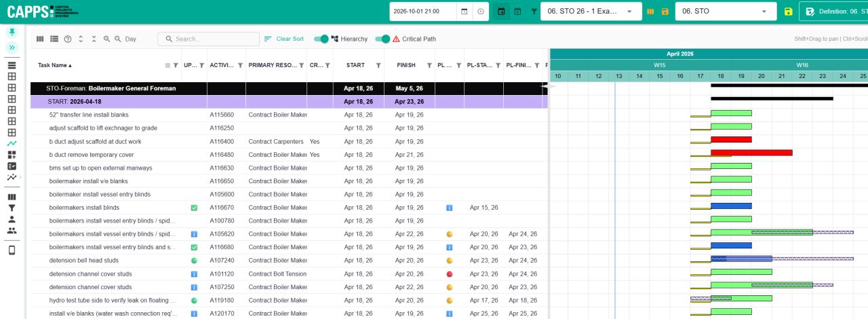
Task: Open the calendar picker icon in date field
Action: point(465,12)
